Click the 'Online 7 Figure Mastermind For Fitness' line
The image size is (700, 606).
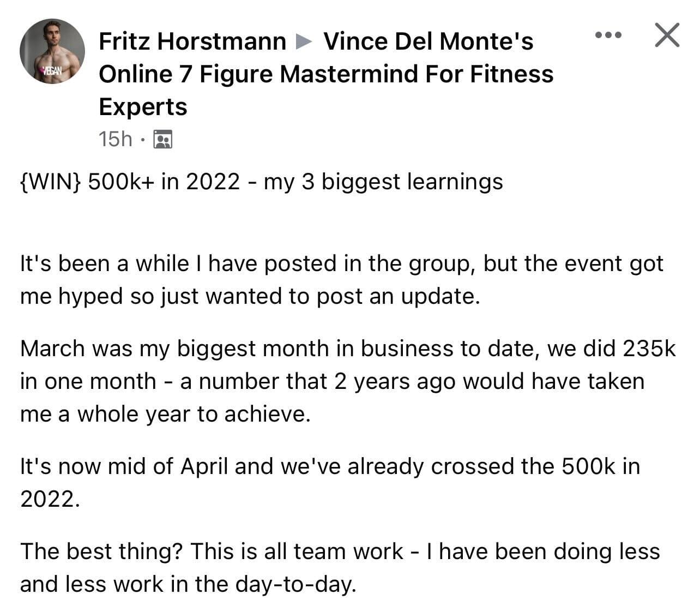coord(326,74)
